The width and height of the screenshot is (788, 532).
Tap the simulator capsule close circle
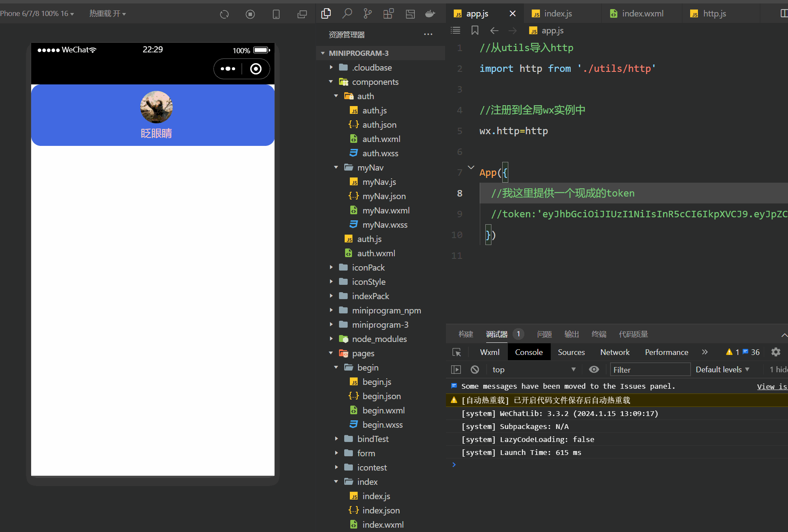[x=256, y=69]
